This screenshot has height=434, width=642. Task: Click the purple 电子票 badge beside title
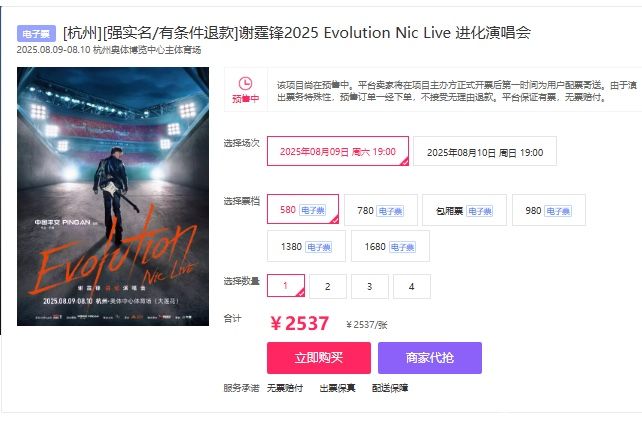36,34
